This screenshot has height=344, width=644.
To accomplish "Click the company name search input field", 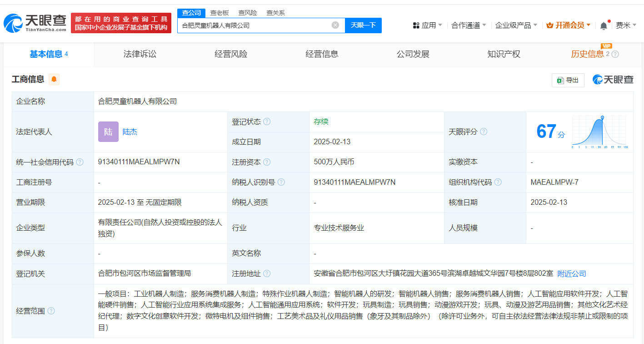I will [x=255, y=25].
